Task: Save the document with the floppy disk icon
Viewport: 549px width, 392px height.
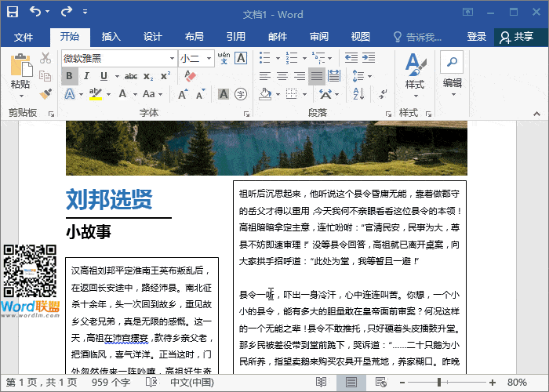Action: click(x=13, y=12)
